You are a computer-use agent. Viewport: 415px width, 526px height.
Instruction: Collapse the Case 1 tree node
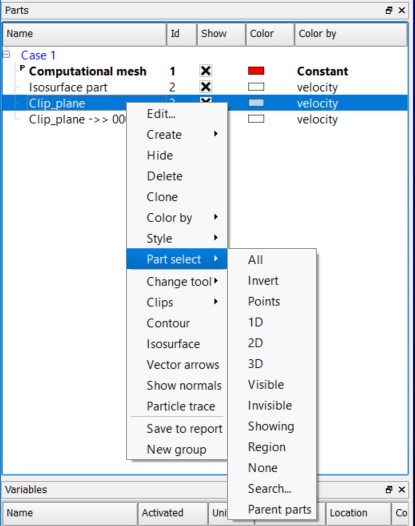click(x=7, y=54)
